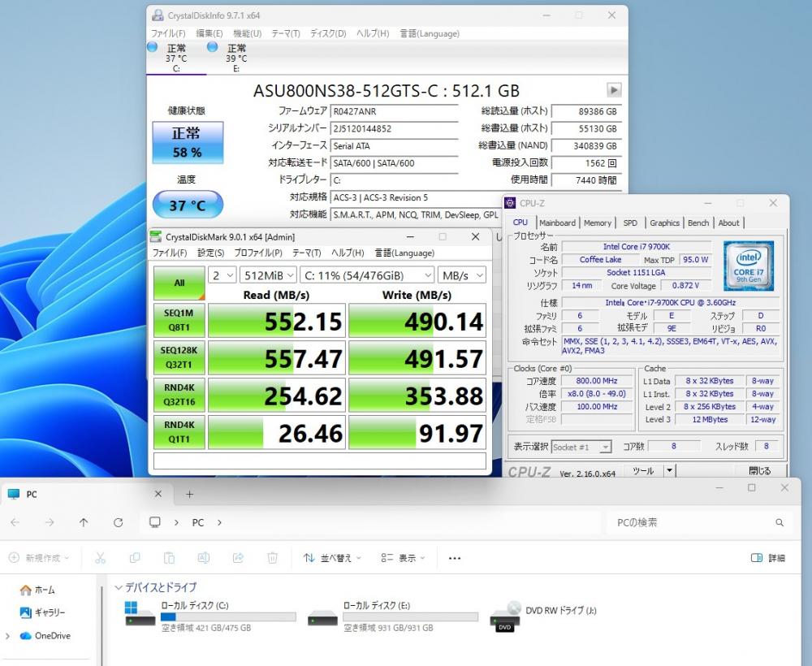Click the Paste icon in Explorer toolbar
812x666 pixels.
(x=169, y=558)
